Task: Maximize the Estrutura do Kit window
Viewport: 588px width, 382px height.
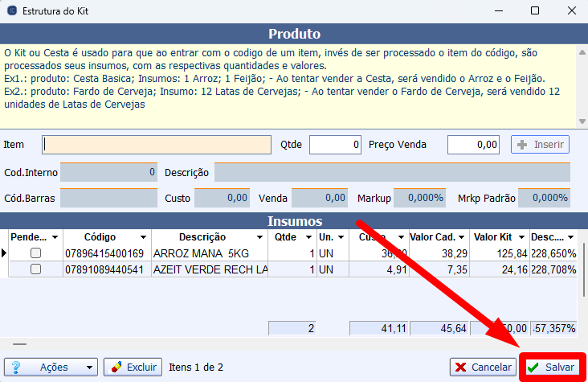Action: 535,12
